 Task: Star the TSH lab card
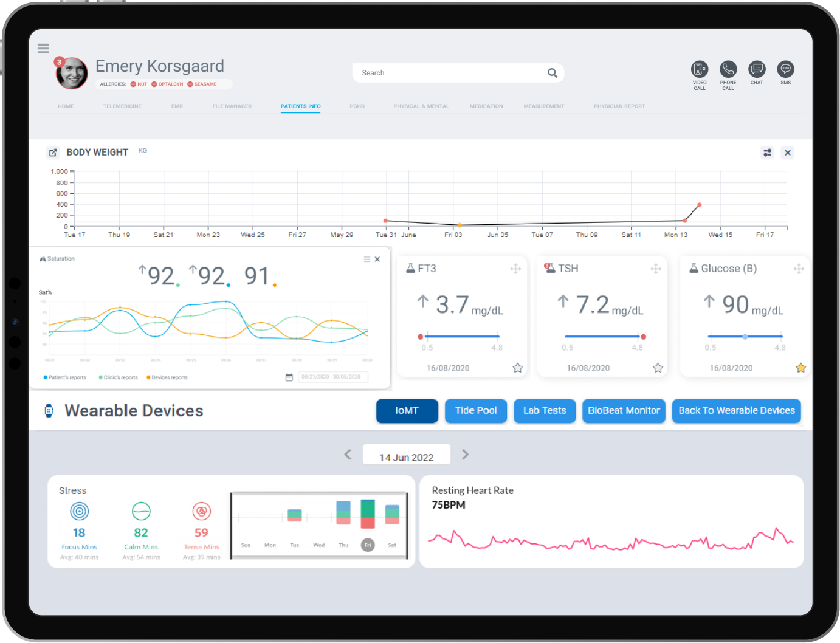tap(658, 368)
